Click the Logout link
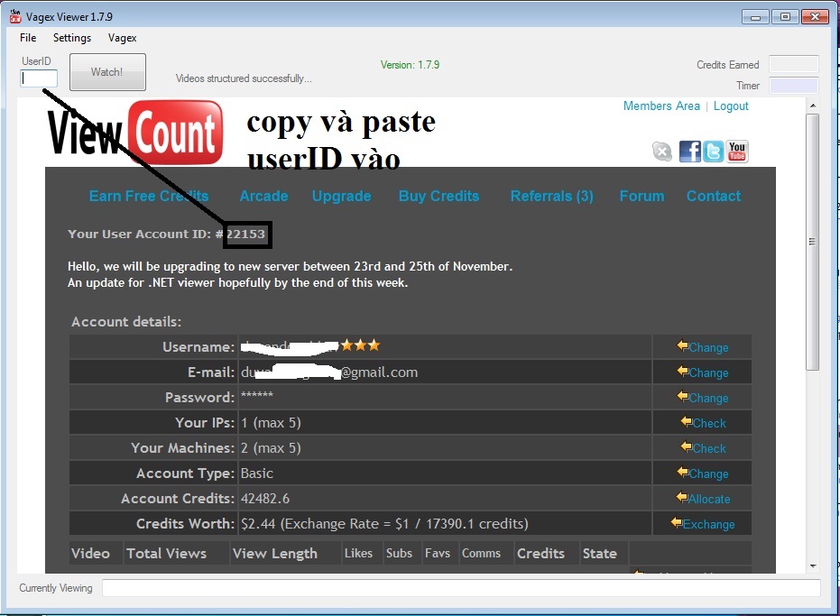This screenshot has width=840, height=616. (x=731, y=106)
